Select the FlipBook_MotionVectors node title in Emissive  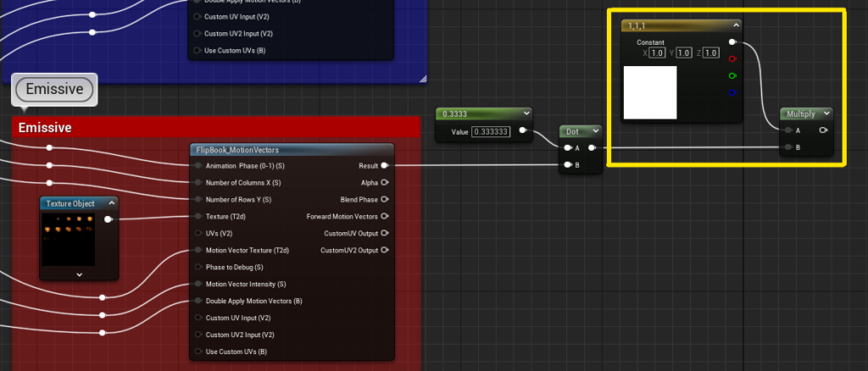237,150
